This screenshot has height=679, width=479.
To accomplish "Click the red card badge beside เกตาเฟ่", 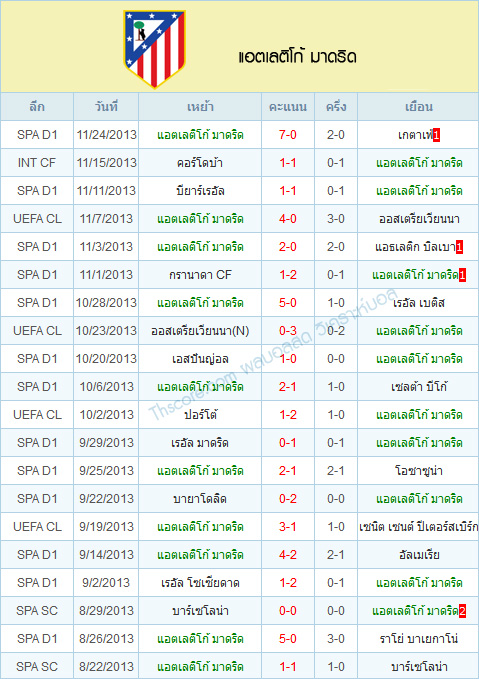I will point(436,136).
